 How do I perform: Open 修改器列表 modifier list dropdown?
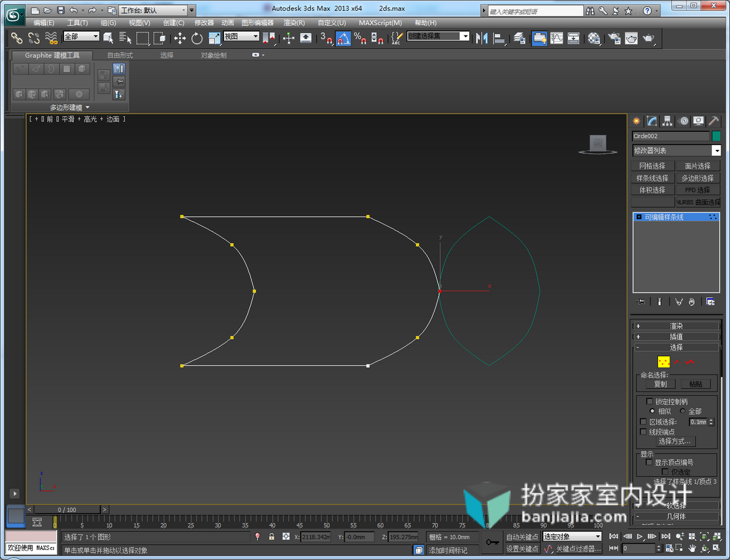(x=676, y=151)
